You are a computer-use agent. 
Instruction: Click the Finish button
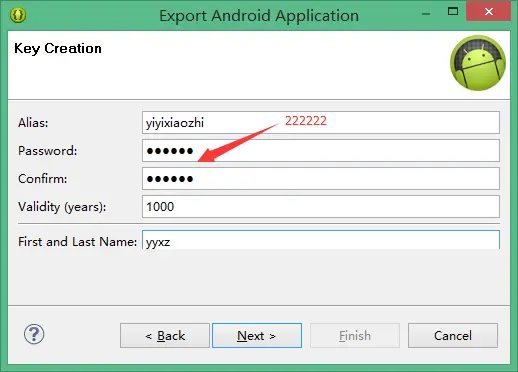click(355, 335)
